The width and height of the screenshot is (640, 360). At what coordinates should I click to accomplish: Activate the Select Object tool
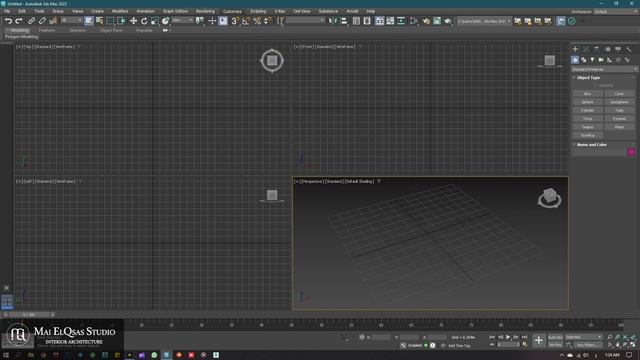click(89, 21)
